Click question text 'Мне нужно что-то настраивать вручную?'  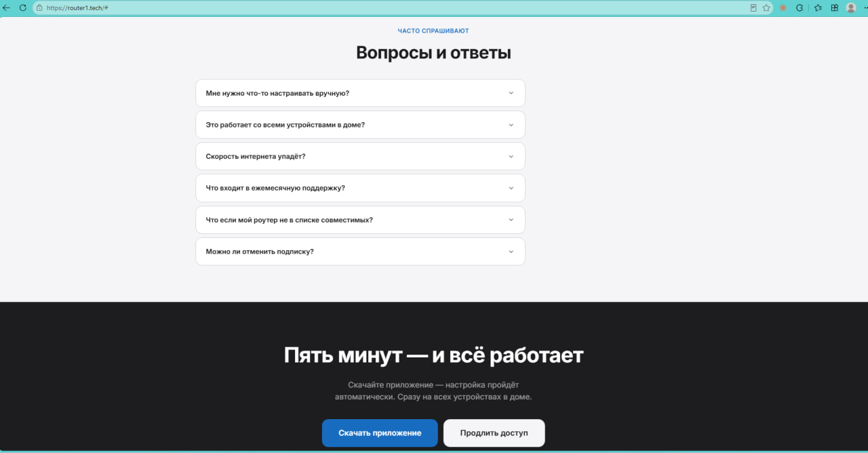pyautogui.click(x=277, y=93)
